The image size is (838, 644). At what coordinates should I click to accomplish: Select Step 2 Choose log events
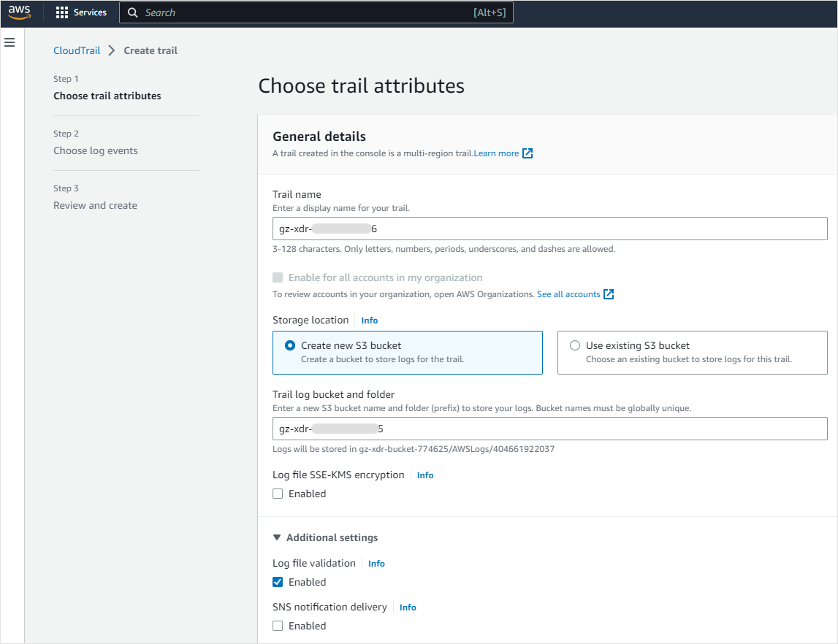click(95, 150)
